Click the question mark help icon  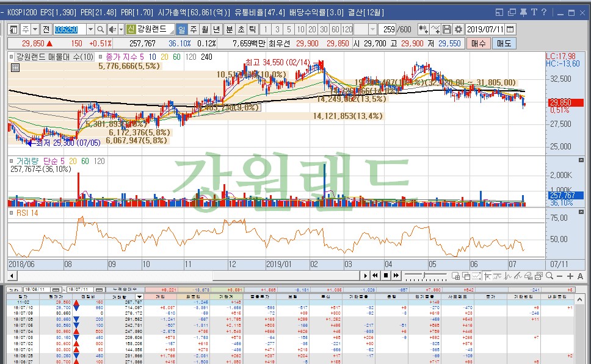pyautogui.click(x=544, y=12)
